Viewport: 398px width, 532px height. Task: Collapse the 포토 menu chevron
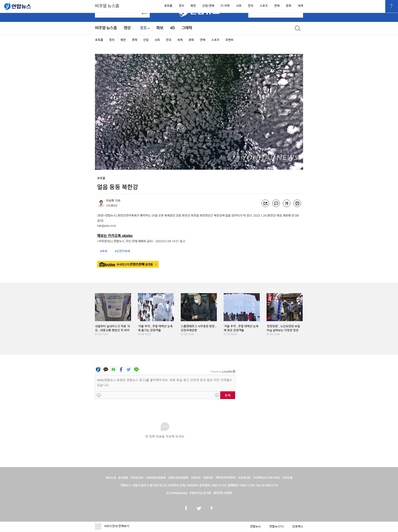tap(149, 28)
